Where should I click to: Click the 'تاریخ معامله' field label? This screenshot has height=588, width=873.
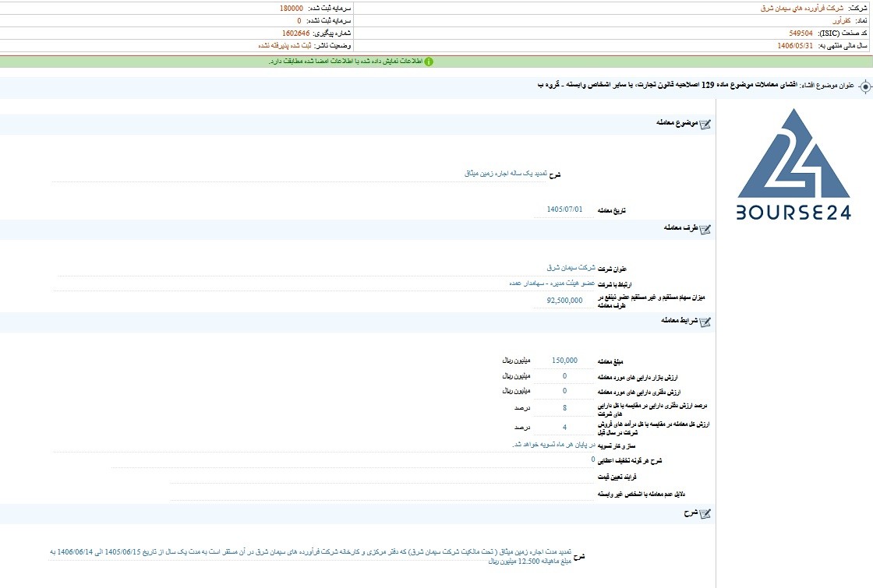tap(611, 211)
